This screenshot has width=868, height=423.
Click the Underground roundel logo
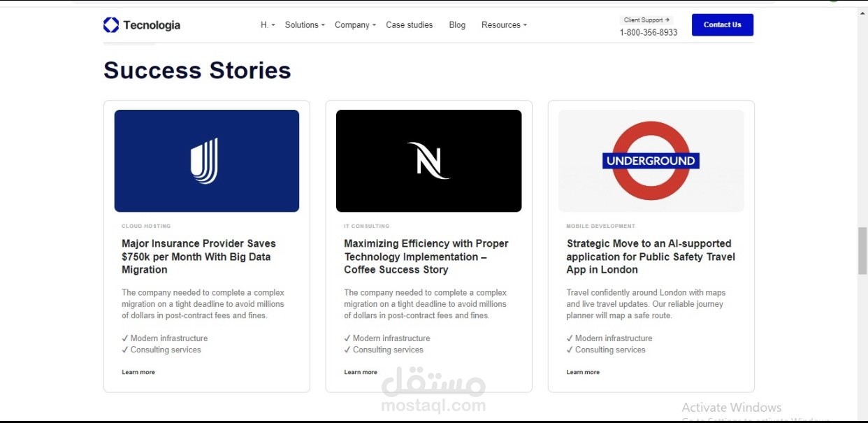[651, 161]
